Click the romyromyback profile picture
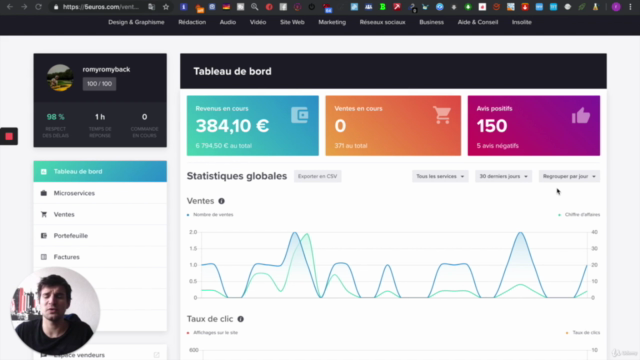 (x=60, y=78)
